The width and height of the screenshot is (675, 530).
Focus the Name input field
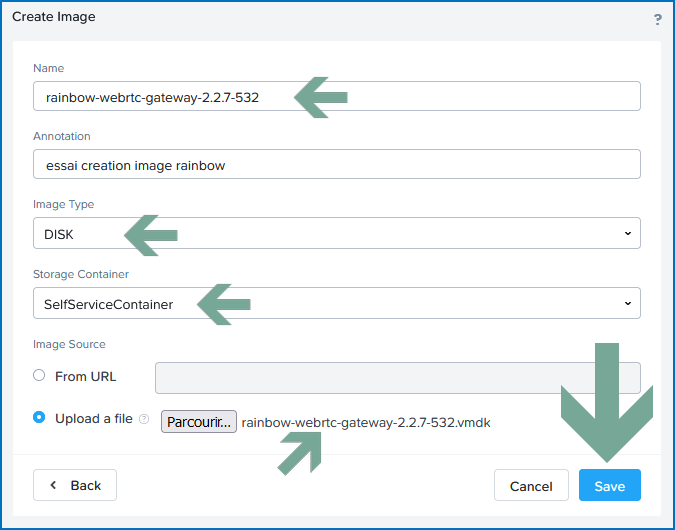point(337,96)
